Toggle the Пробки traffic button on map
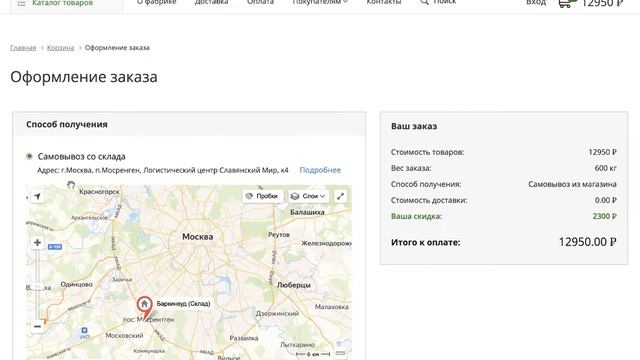 click(263, 196)
